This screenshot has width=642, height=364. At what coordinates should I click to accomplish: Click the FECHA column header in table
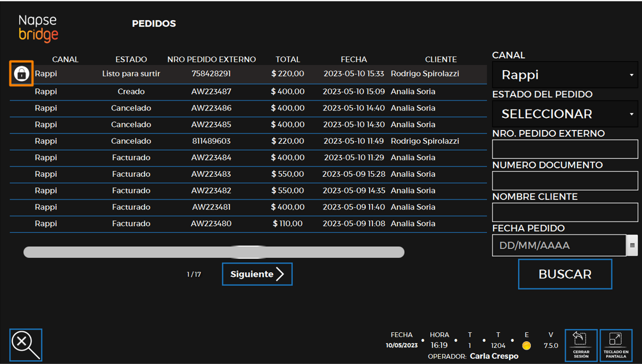point(354,59)
